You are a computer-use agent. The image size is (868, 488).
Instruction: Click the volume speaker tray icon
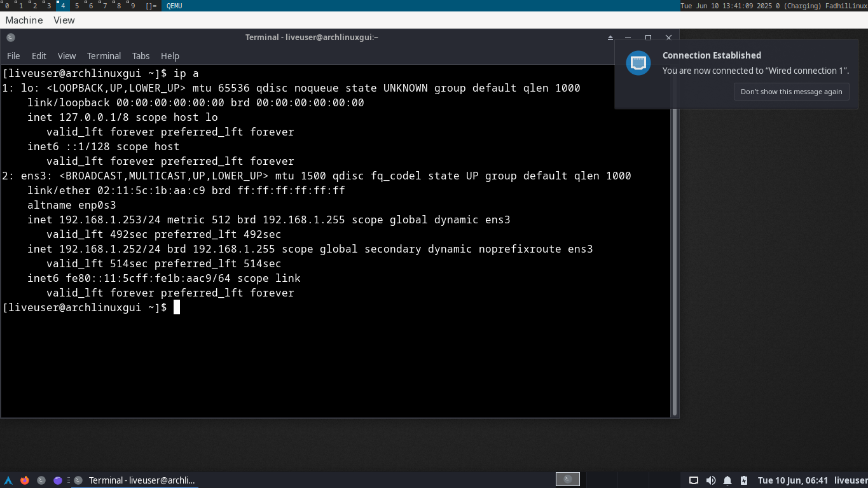(x=711, y=480)
